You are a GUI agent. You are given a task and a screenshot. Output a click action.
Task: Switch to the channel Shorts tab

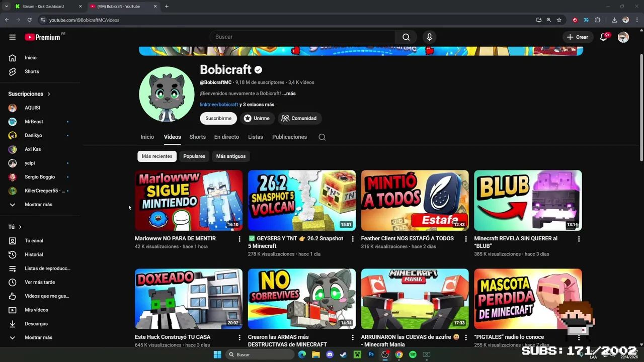[197, 137]
